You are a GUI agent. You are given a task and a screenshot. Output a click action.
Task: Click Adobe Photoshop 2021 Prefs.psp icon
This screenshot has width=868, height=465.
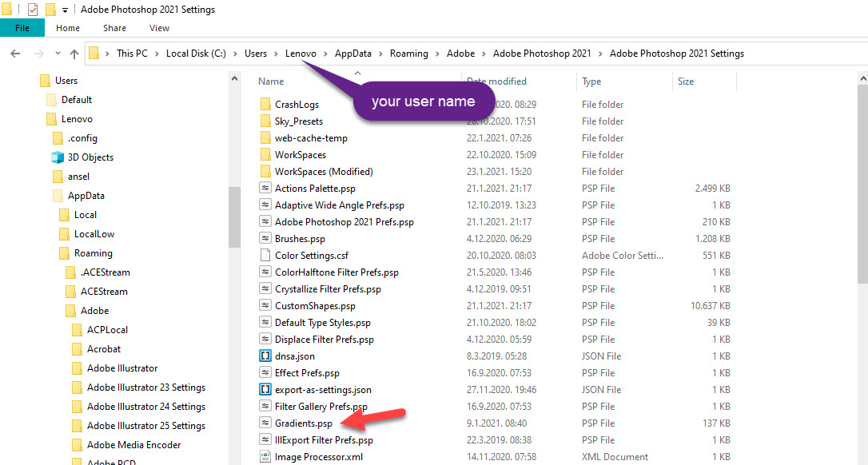[265, 222]
